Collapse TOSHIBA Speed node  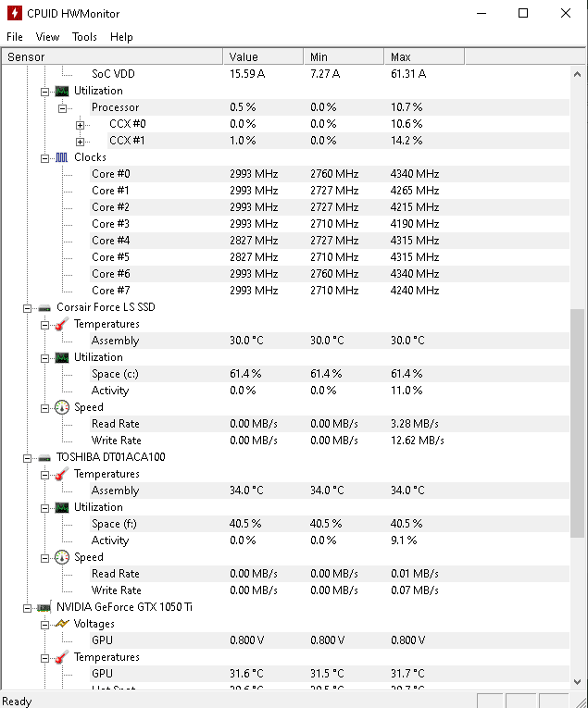44,558
